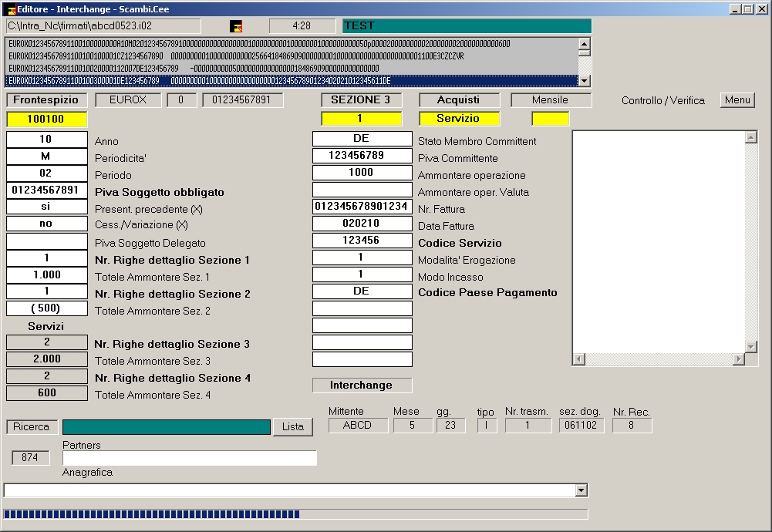This screenshot has width=772, height=532.
Task: Click Totale Ammontare Sez. 4 field 600
Action: (47, 393)
